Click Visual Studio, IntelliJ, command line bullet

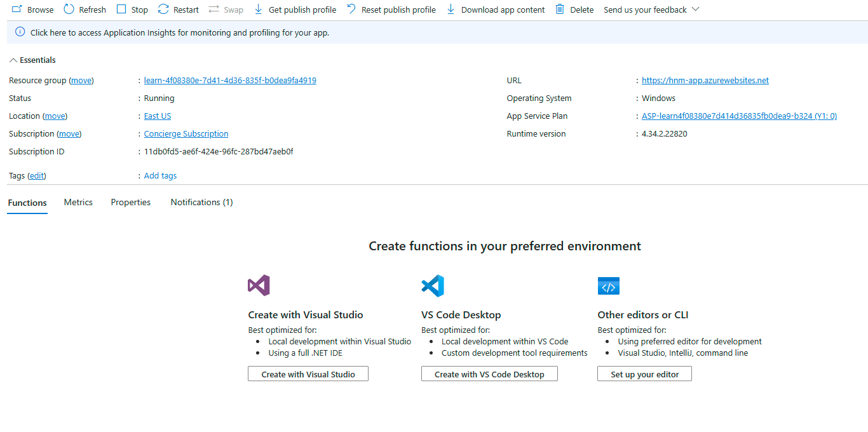tap(683, 353)
